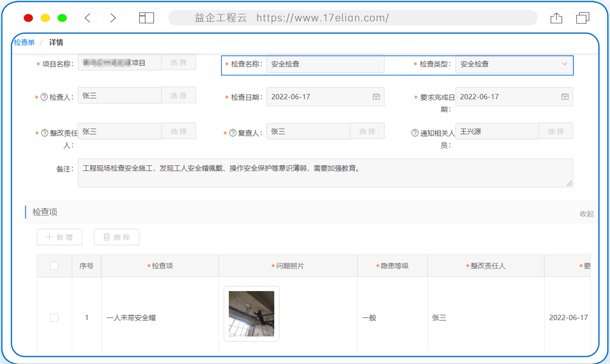Click the 要求完成日期 date field
The width and height of the screenshot is (610, 364).
[x=514, y=97]
